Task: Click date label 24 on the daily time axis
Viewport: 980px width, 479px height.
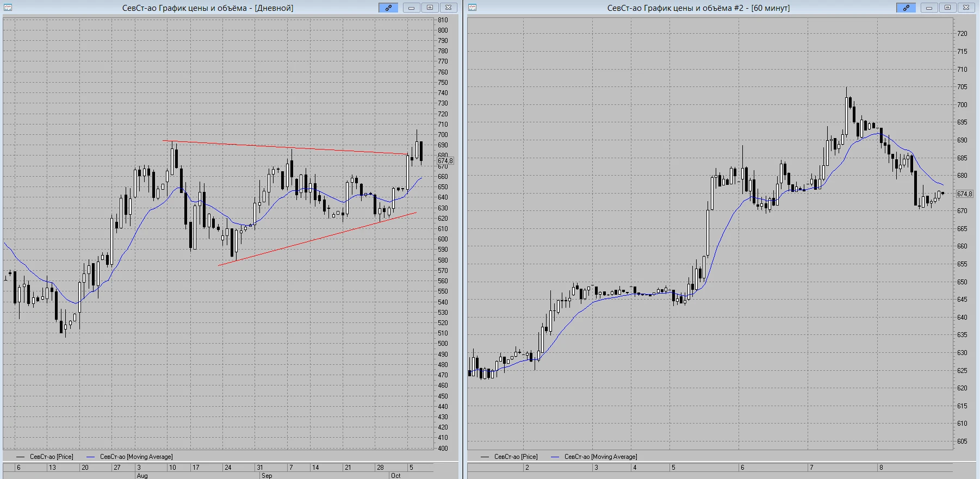Action: coord(228,468)
